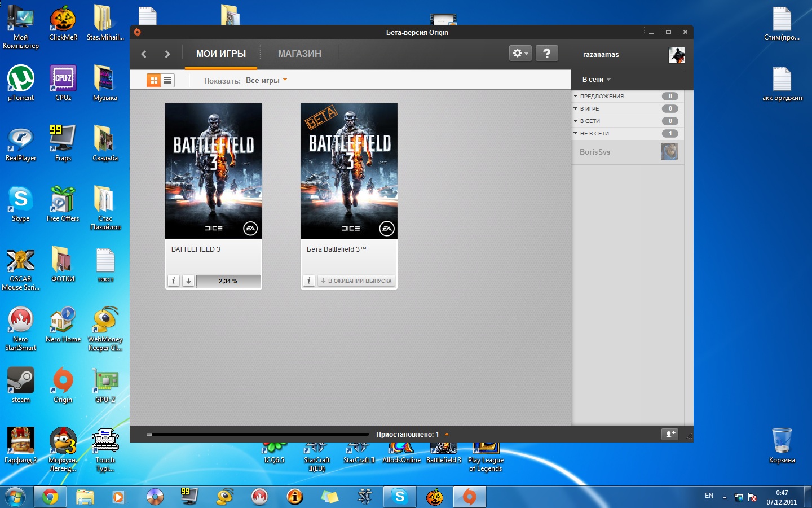
Task: Open Google Chrome from the taskbar
Action: click(x=50, y=497)
